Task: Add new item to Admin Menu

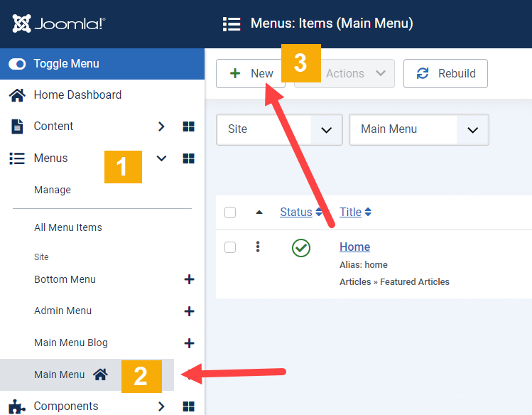Action: (x=189, y=311)
